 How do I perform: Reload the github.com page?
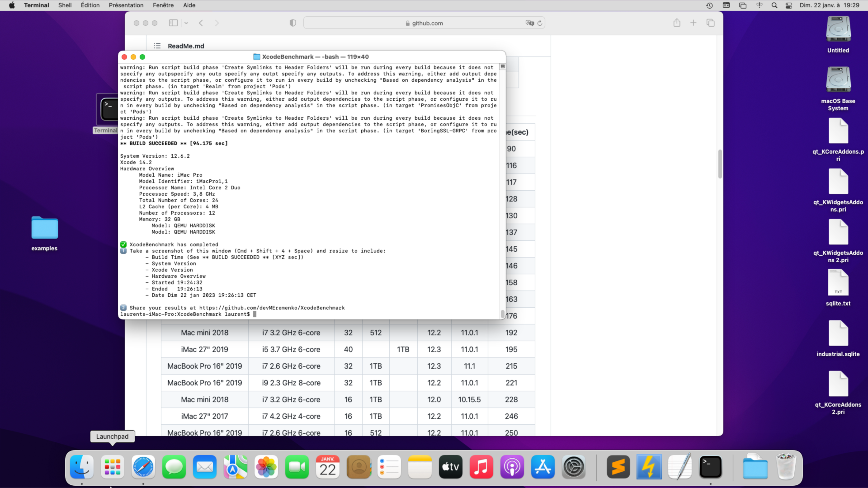click(x=540, y=23)
